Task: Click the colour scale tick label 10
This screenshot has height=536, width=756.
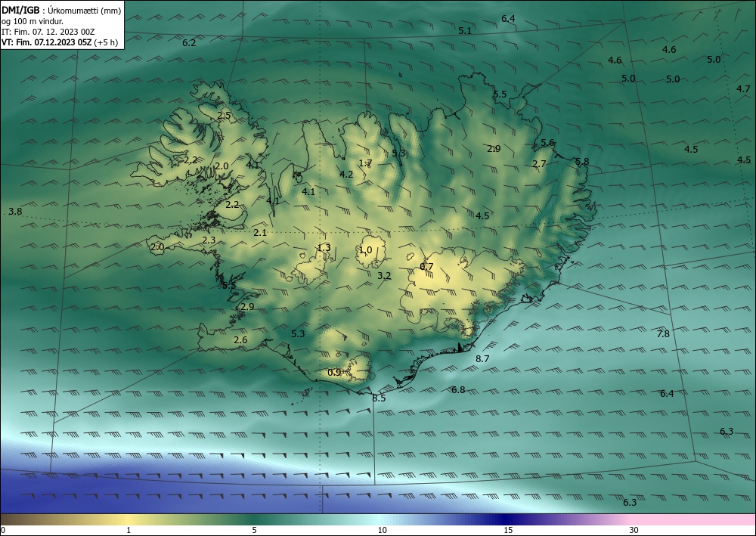Action: pos(382,530)
